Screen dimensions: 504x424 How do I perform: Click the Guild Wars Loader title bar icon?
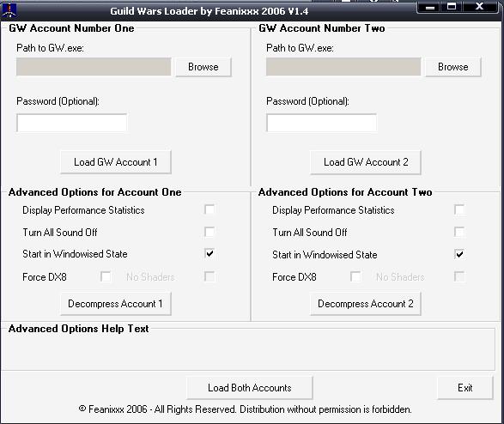click(9, 10)
